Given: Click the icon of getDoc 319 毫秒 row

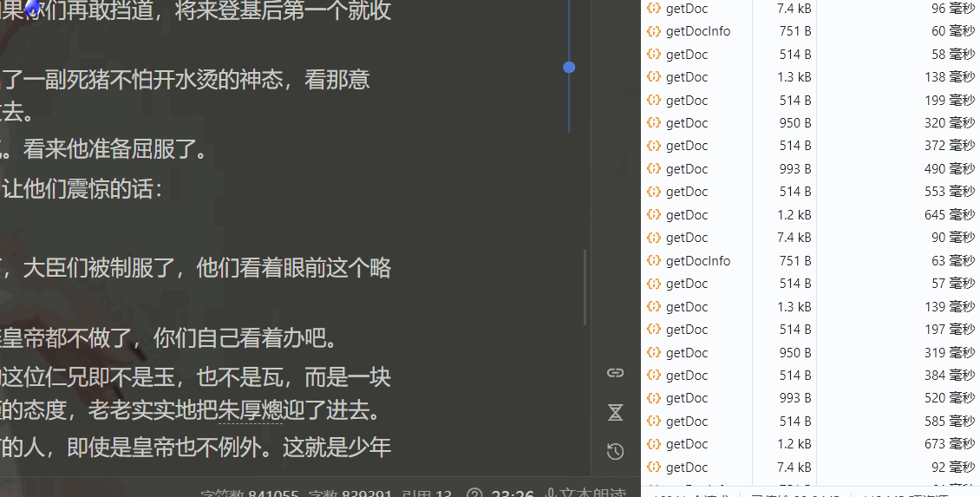Looking at the screenshot, I should coord(654,352).
